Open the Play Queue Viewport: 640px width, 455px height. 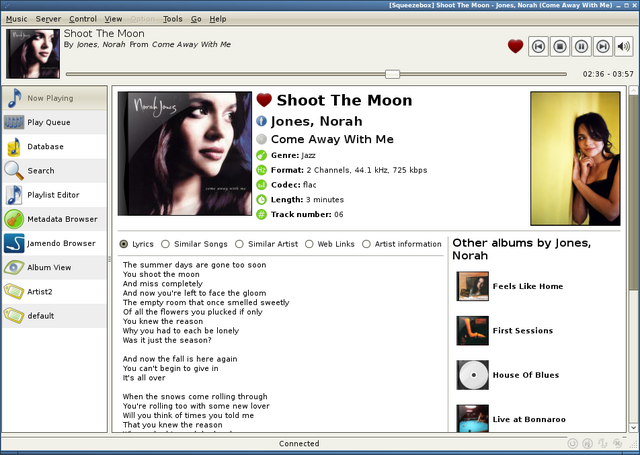pos(54,122)
